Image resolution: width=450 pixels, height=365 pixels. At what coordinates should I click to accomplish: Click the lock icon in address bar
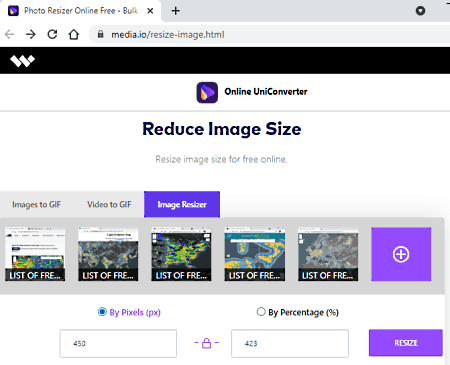pyautogui.click(x=100, y=34)
